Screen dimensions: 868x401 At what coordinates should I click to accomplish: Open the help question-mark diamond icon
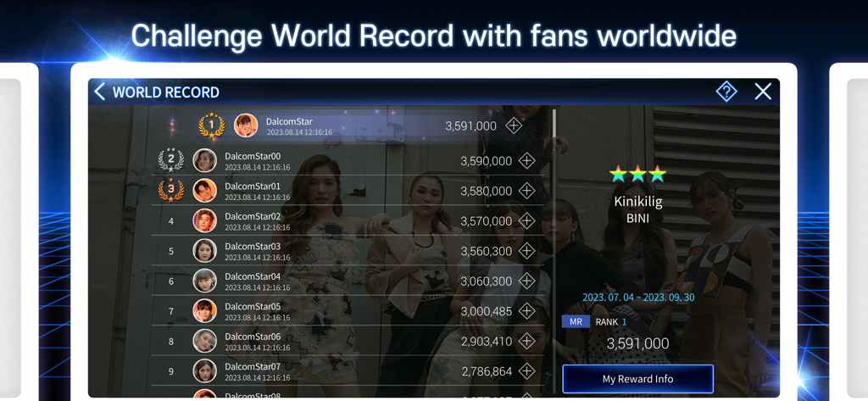point(726,92)
